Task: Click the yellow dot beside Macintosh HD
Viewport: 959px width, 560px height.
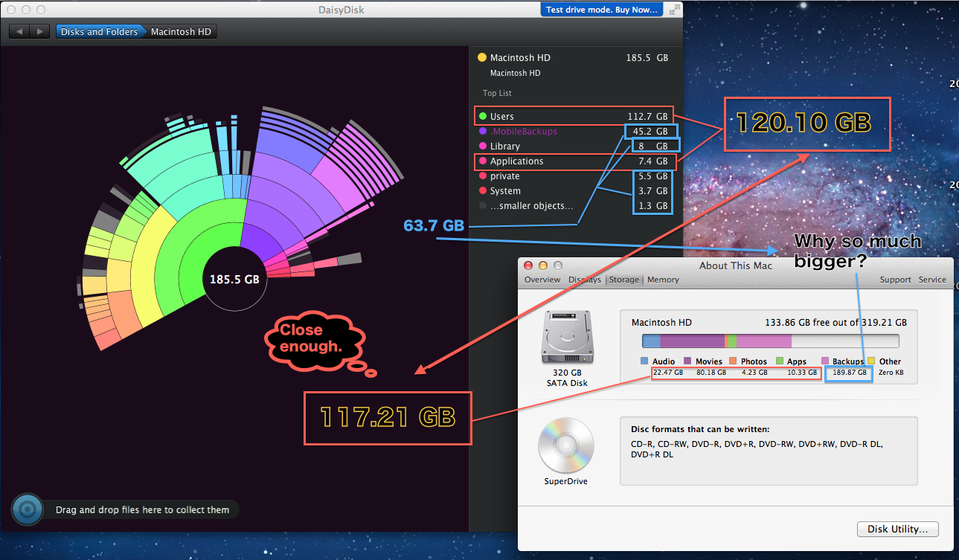Action: [x=482, y=57]
